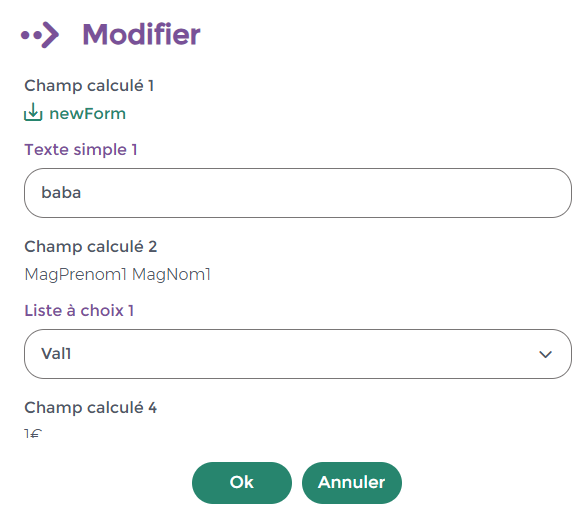The width and height of the screenshot is (588, 509).
Task: Click the Texte simple 1 label
Action: (81, 149)
